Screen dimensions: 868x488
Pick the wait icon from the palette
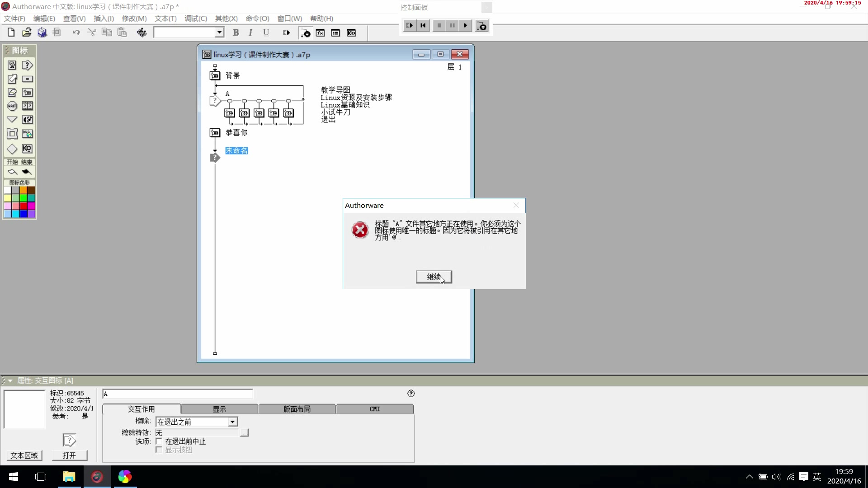coord(12,106)
